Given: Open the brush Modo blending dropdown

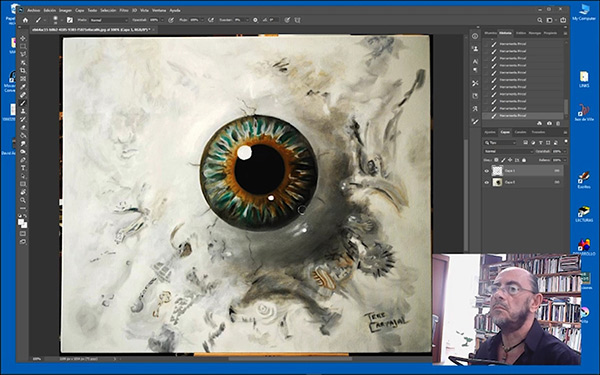Looking at the screenshot, I should (x=109, y=20).
